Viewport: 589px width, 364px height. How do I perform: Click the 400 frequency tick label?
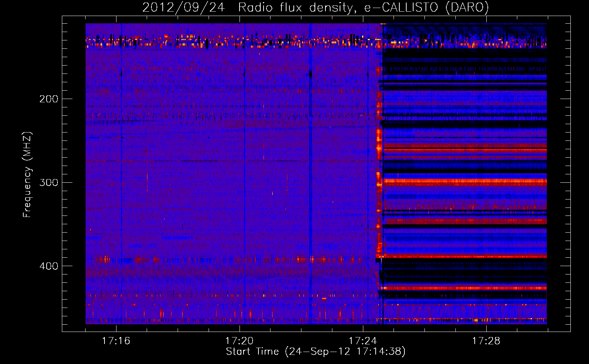point(49,266)
